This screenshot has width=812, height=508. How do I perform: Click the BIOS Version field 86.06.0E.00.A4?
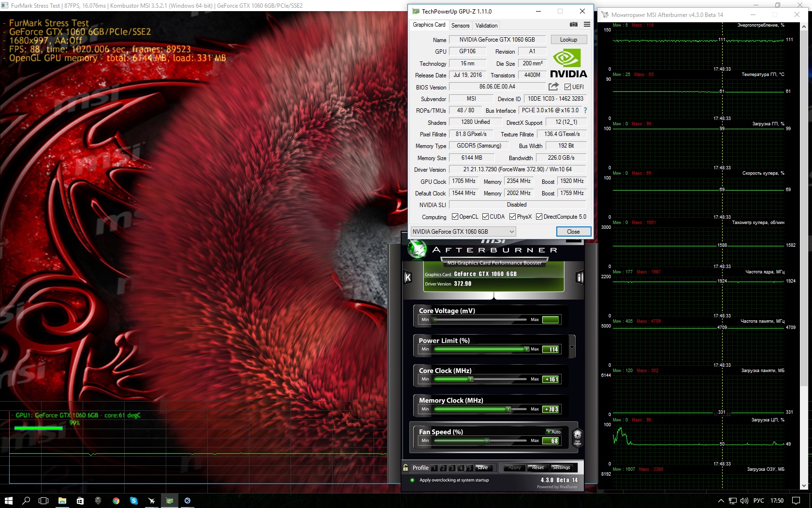tap(497, 87)
